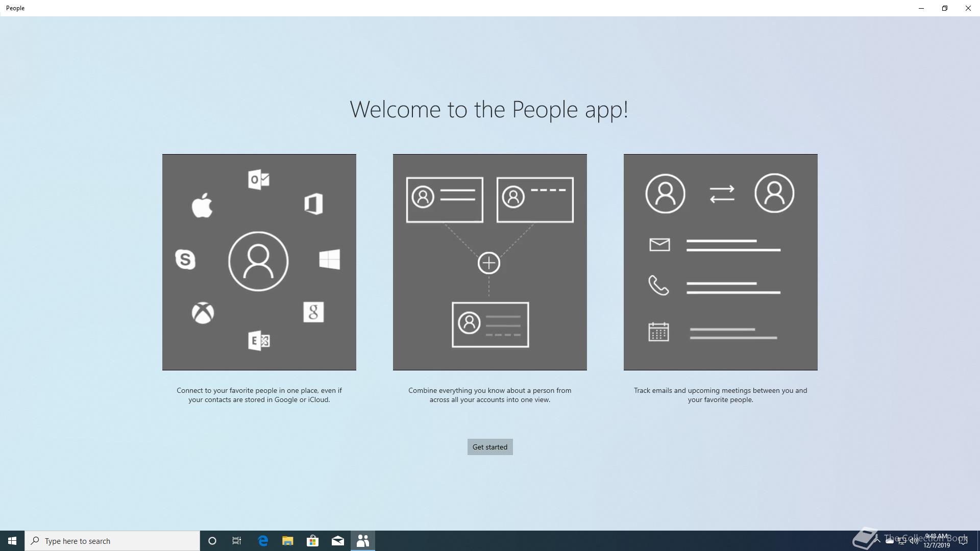Click the 'Connect to your favorite people' caption

pyautogui.click(x=259, y=395)
